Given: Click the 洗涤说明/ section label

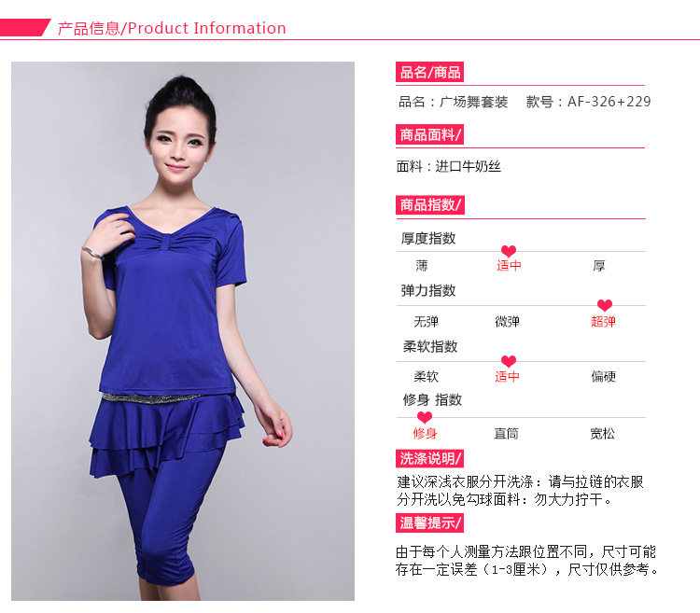Looking at the screenshot, I should point(429,458).
